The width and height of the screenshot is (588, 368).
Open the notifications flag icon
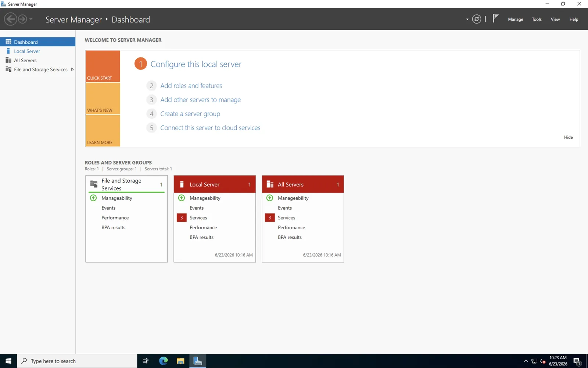pos(495,19)
